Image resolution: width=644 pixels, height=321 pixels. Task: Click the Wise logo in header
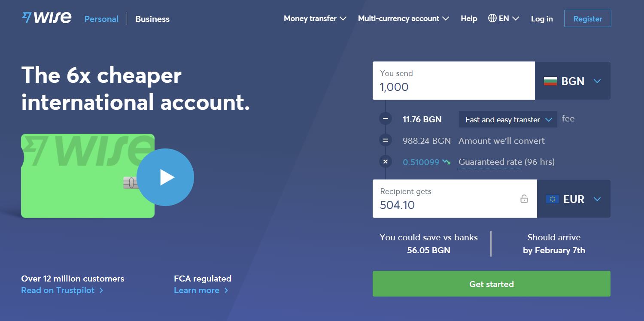(x=47, y=18)
